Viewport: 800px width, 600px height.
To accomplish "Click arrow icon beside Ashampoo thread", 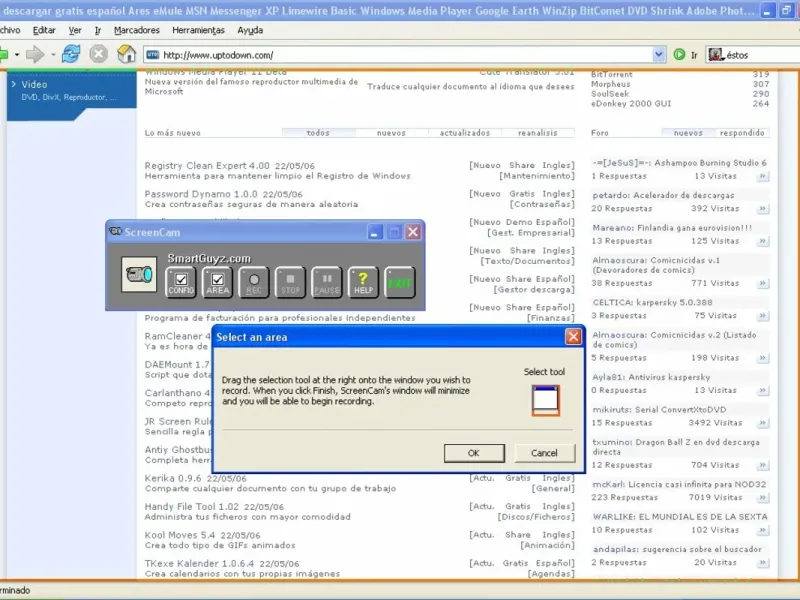I will click(x=763, y=176).
